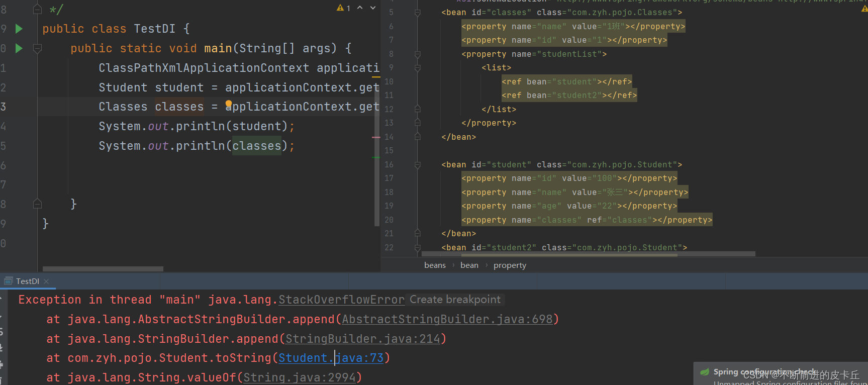Viewport: 868px width, 385px height.
Task: Click XML line number 15 in gutter
Action: (389, 150)
